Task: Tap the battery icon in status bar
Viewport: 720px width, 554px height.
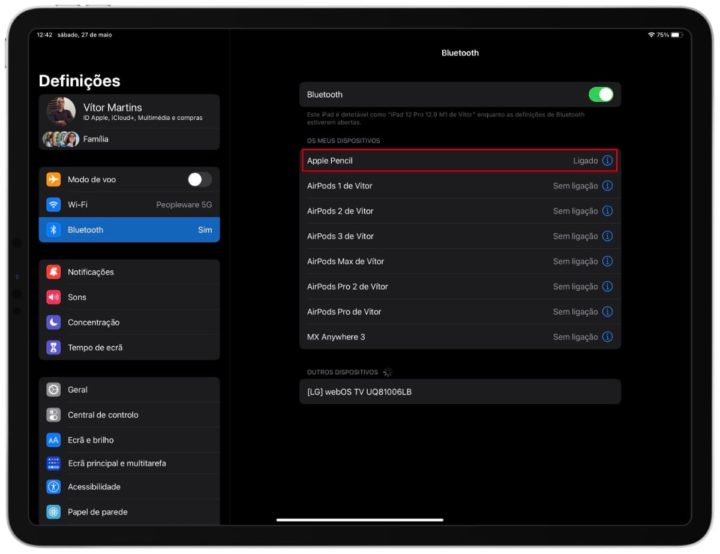Action: (x=675, y=35)
